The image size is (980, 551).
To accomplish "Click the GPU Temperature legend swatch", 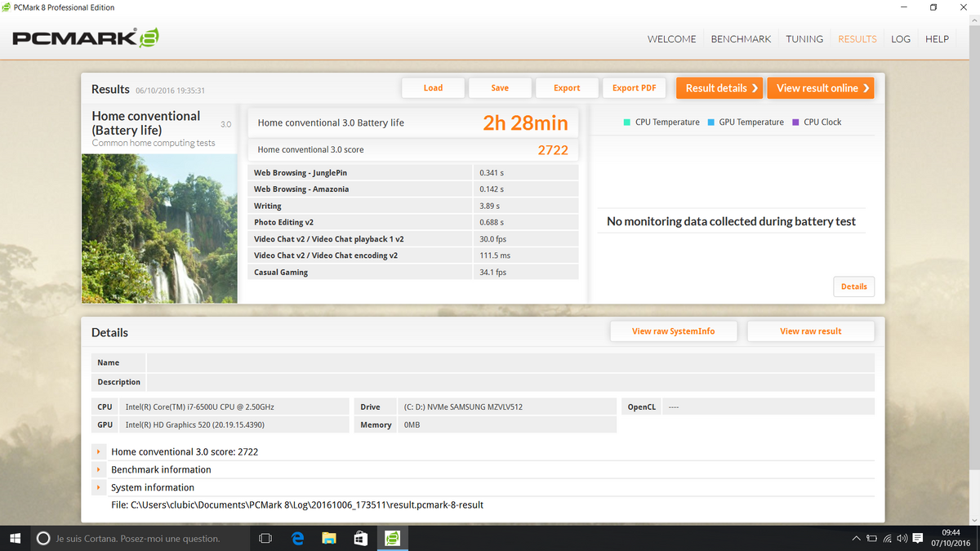I will pos(710,122).
